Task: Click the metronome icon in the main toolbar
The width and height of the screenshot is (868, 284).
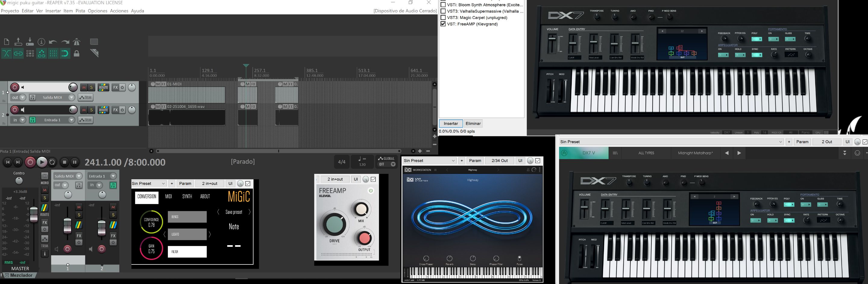Action: tap(77, 42)
